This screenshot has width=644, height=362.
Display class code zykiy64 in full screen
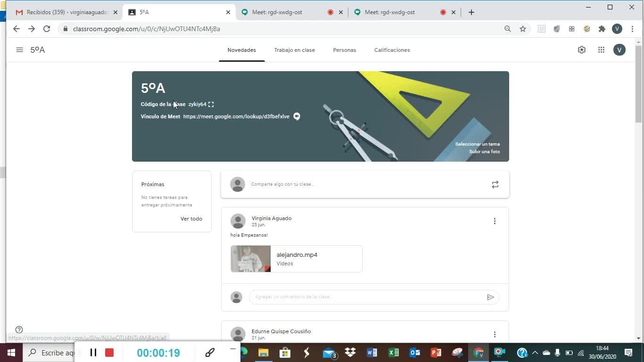pyautogui.click(x=211, y=104)
